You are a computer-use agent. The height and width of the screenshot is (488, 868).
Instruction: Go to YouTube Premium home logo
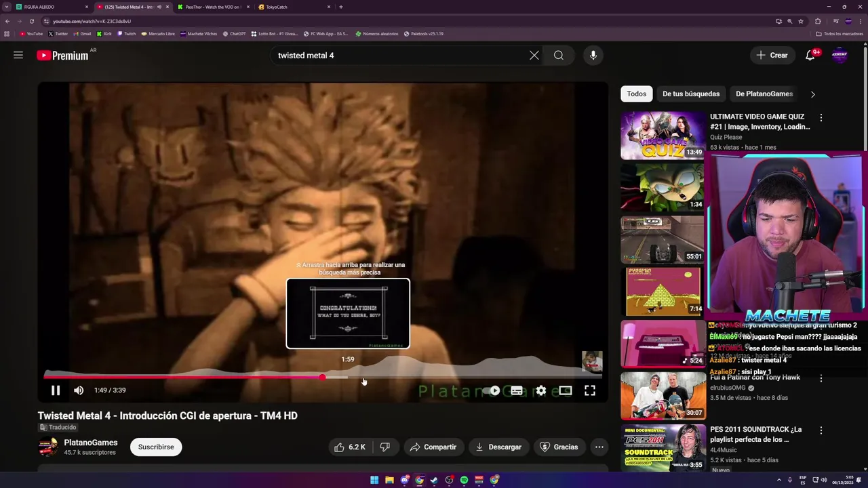tap(62, 56)
